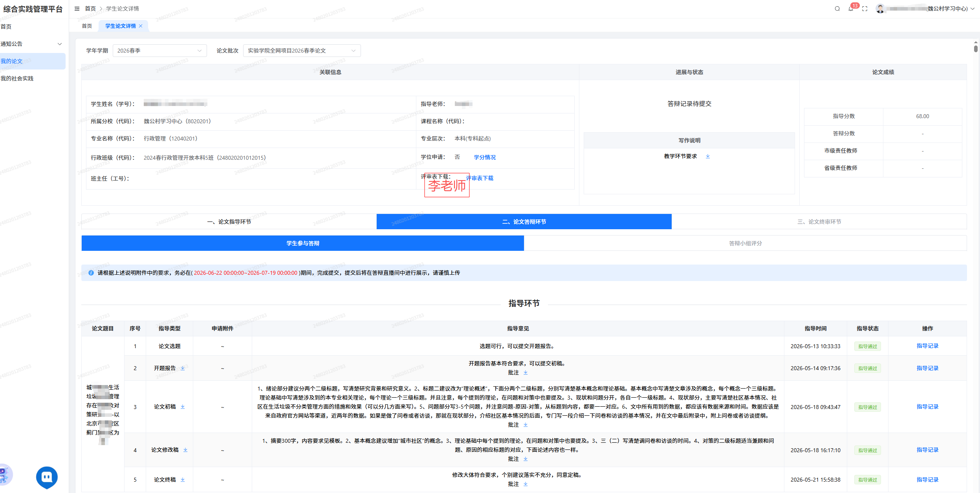Download the 教学环节要求 attachment icon
Viewport: 980px width, 493px height.
(x=708, y=156)
